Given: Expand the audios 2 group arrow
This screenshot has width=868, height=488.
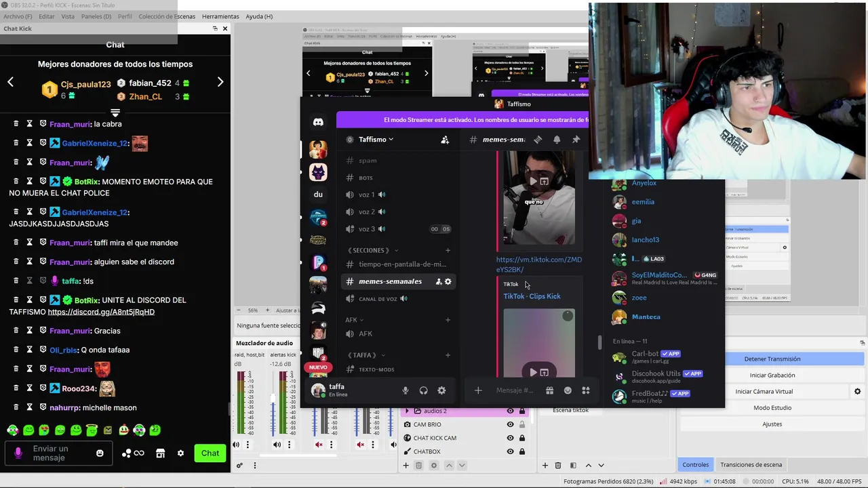Looking at the screenshot, I should 407,411.
